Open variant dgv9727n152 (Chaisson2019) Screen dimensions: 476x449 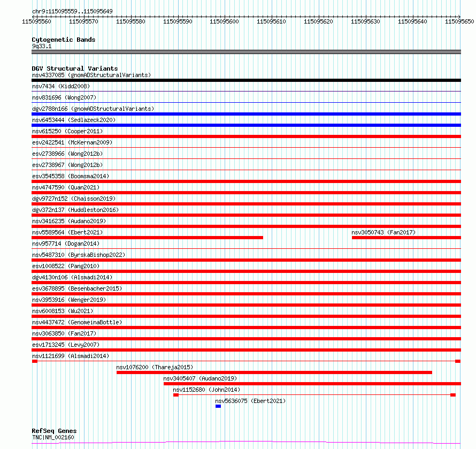click(74, 199)
